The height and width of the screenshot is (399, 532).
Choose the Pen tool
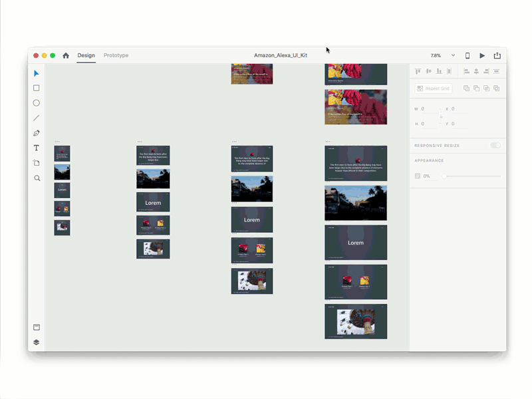pyautogui.click(x=37, y=131)
